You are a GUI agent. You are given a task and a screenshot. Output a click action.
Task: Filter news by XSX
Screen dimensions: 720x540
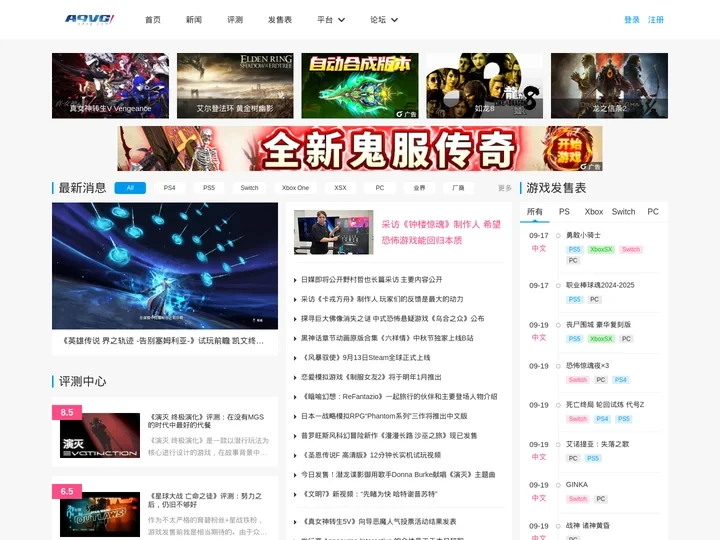(x=340, y=188)
